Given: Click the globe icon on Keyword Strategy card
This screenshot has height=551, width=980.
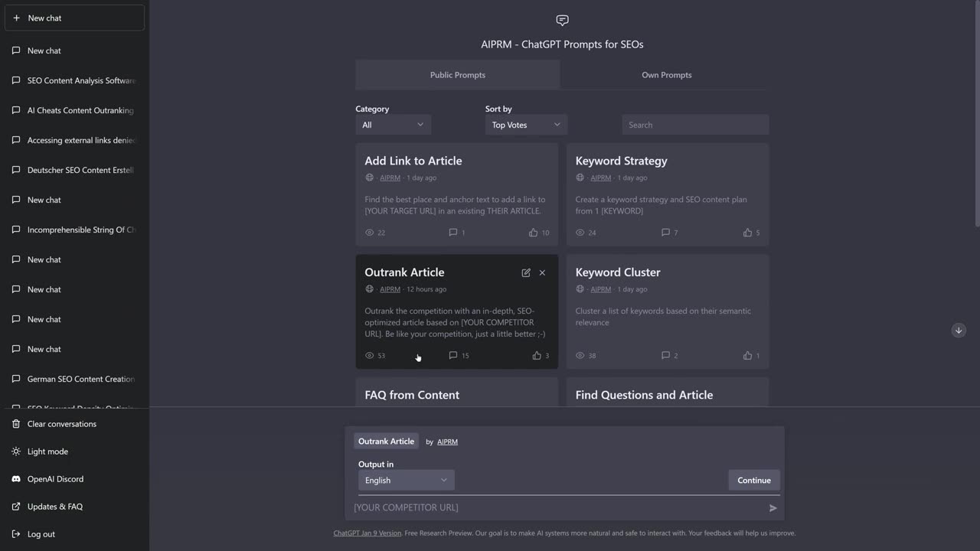Looking at the screenshot, I should point(580,178).
